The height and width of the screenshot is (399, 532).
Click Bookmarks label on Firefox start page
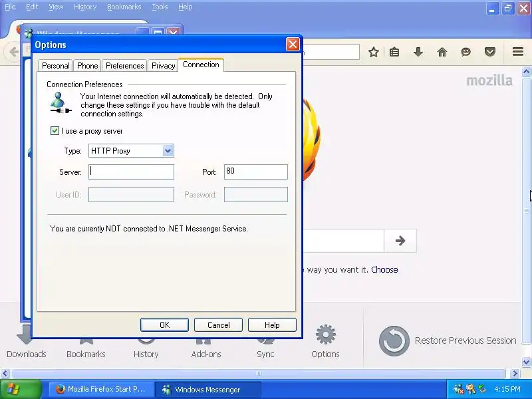point(86,354)
